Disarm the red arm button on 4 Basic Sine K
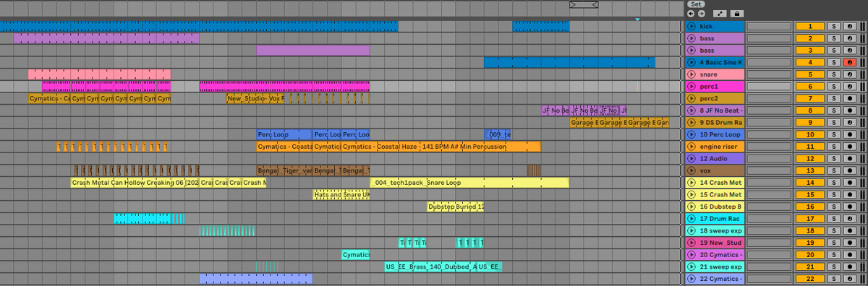868x286 pixels. point(849,62)
